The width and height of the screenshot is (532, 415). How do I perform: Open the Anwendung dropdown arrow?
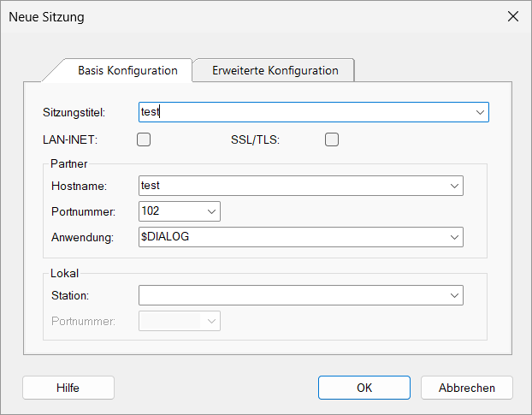click(x=453, y=237)
